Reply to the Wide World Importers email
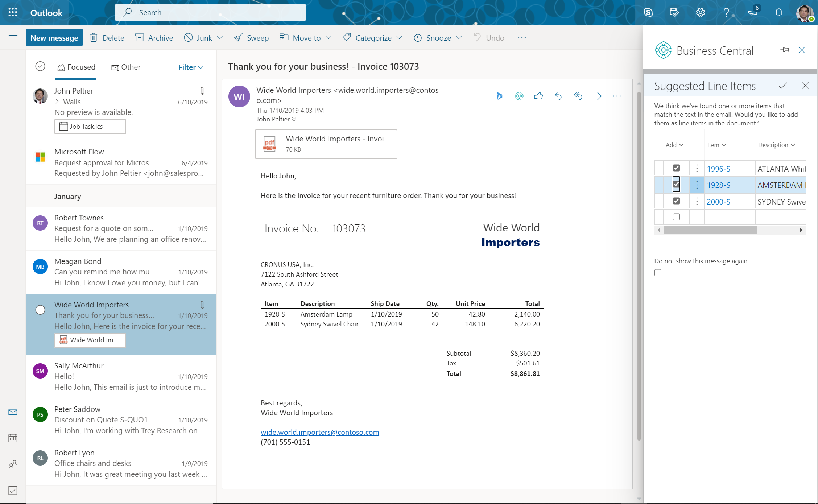The height and width of the screenshot is (504, 818). pos(558,96)
